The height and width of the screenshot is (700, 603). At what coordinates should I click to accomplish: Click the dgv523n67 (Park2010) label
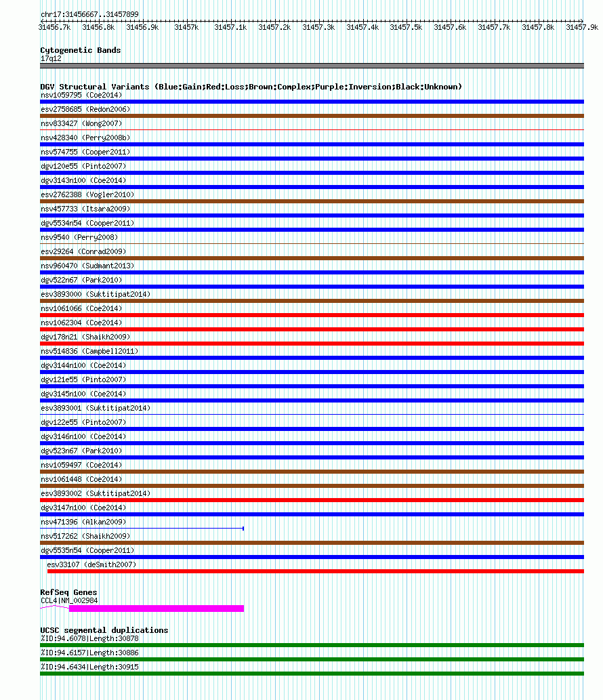pos(81,451)
